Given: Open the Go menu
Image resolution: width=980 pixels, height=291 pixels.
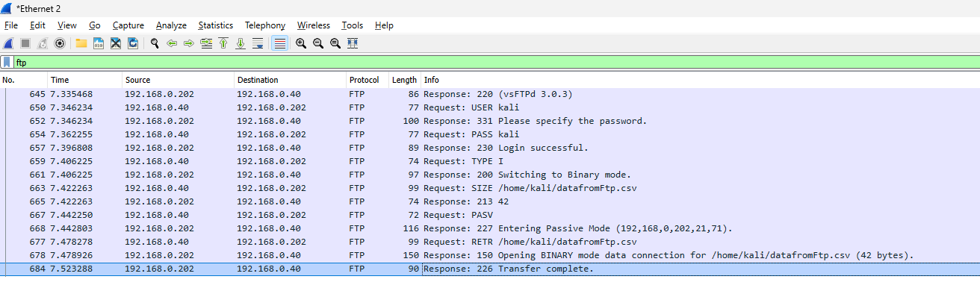Looking at the screenshot, I should coord(95,25).
